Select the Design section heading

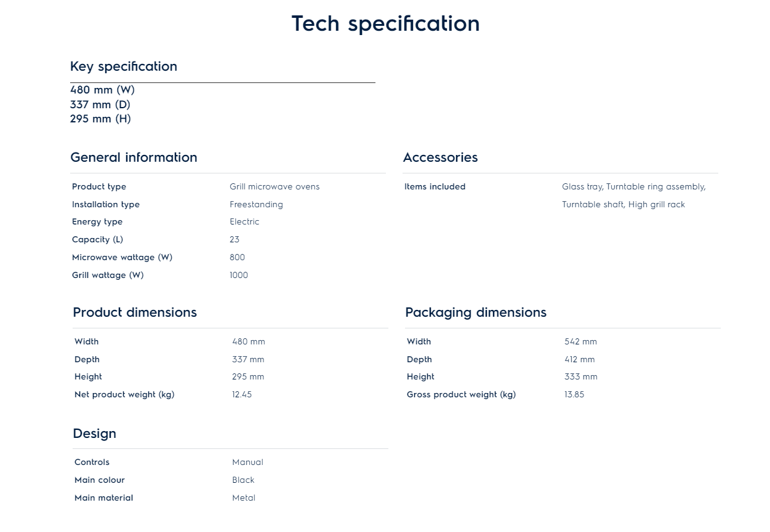(x=94, y=434)
